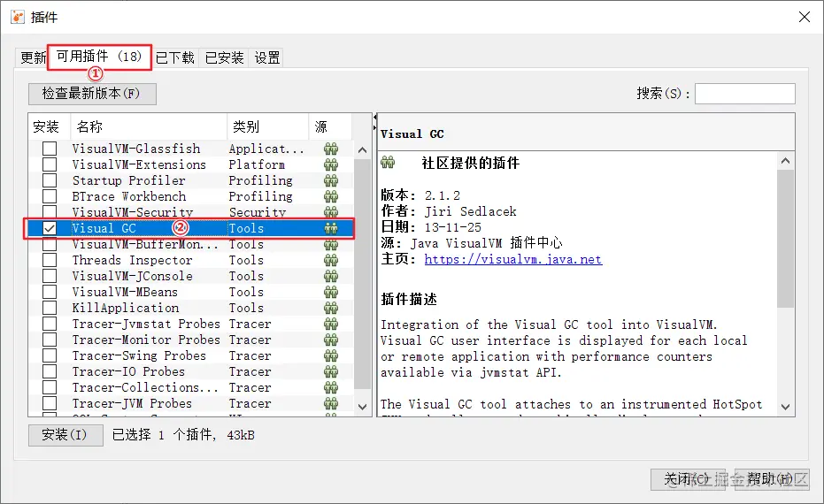Click description panel scrollbar down arrow
This screenshot has height=504, width=824.
786,407
